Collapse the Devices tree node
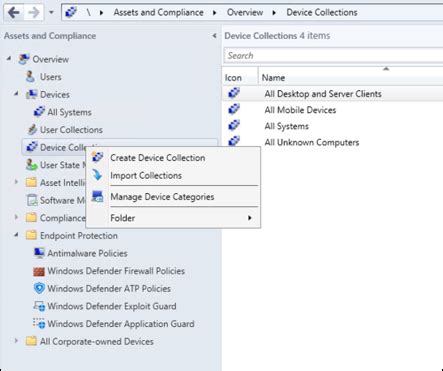This screenshot has width=443, height=371. pos(16,94)
